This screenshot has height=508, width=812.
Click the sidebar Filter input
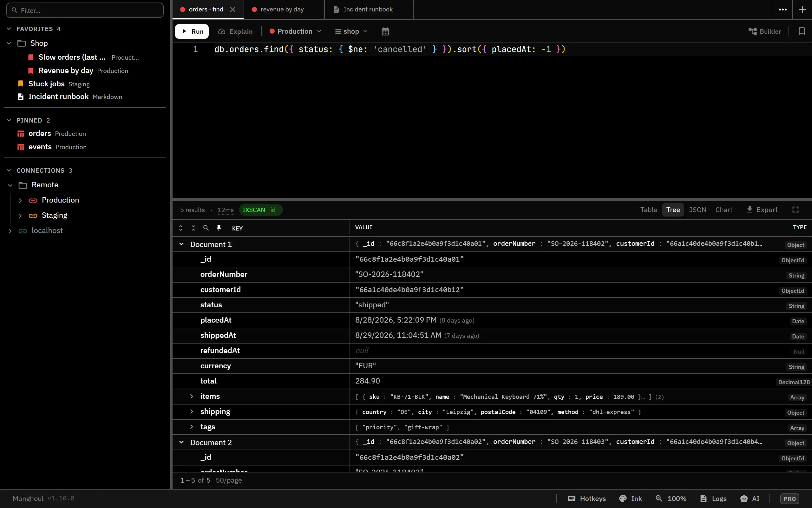tap(85, 10)
